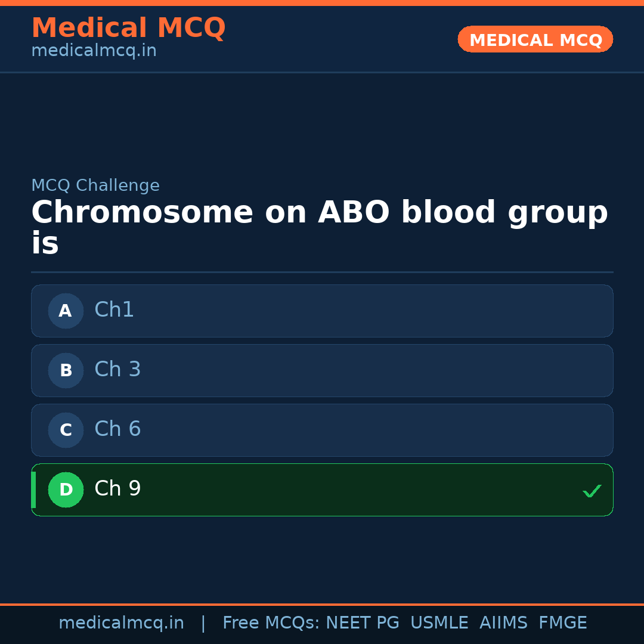Click the Medical MCQ orange logo text
This screenshot has width=644, height=644.
[128, 28]
